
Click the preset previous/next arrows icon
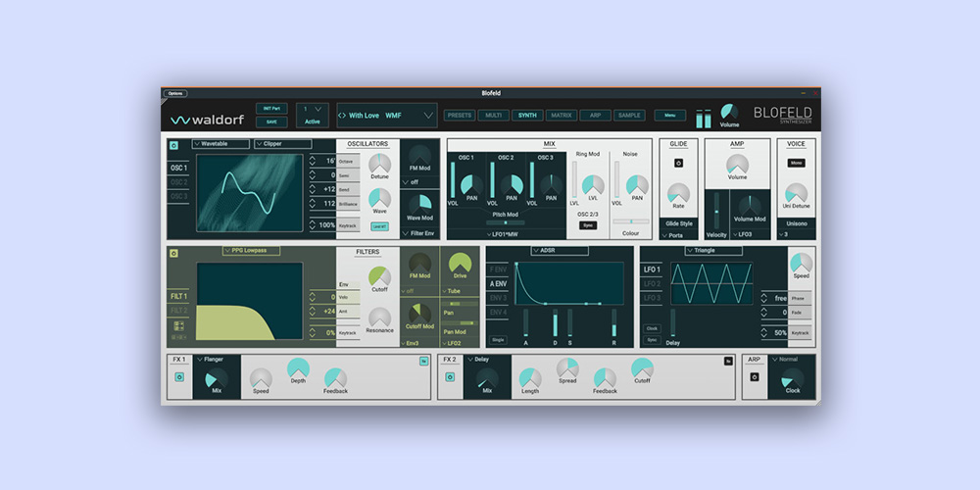tap(342, 116)
